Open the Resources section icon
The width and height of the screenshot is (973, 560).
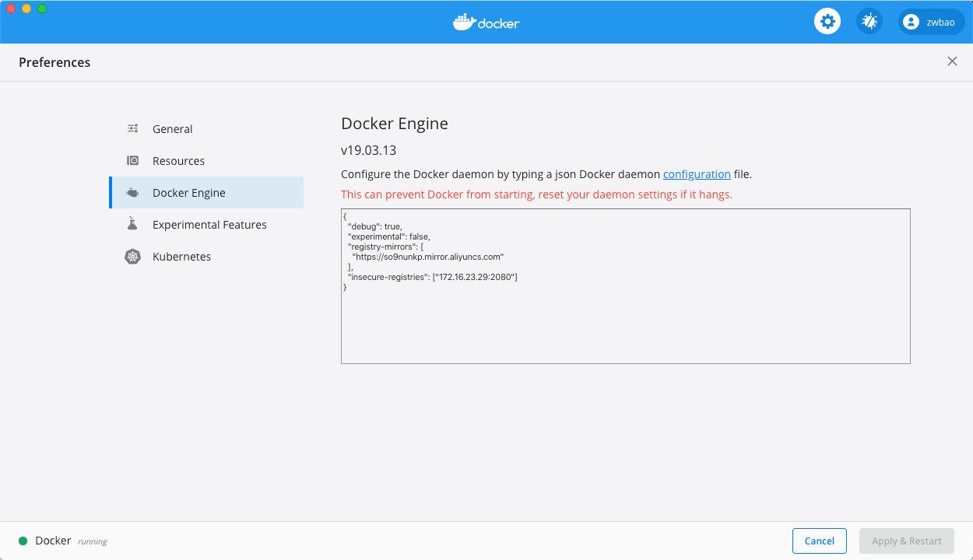click(132, 160)
